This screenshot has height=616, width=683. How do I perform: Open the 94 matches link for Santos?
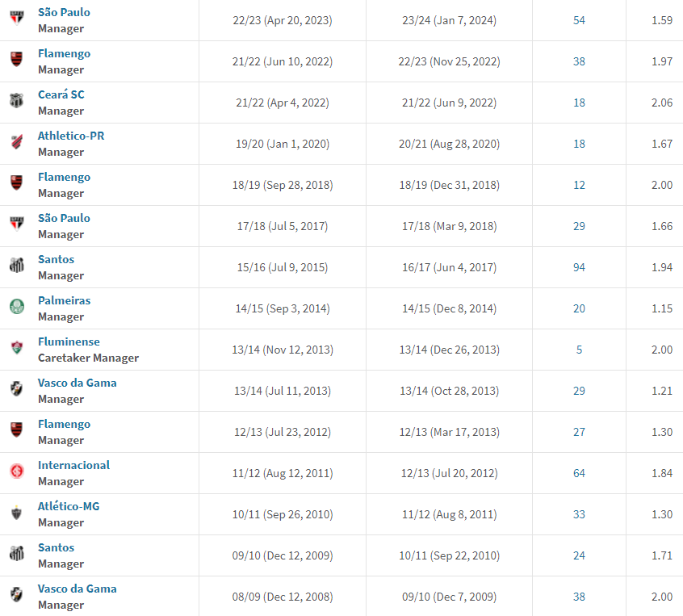coord(579,267)
